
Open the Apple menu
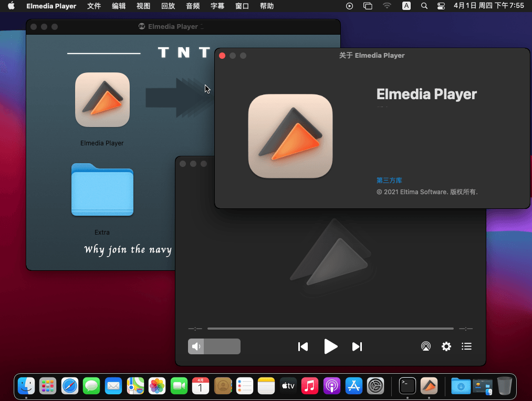click(11, 6)
